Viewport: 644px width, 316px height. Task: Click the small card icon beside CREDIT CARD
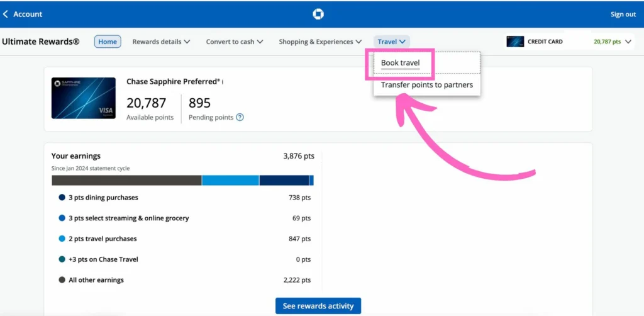click(x=515, y=42)
